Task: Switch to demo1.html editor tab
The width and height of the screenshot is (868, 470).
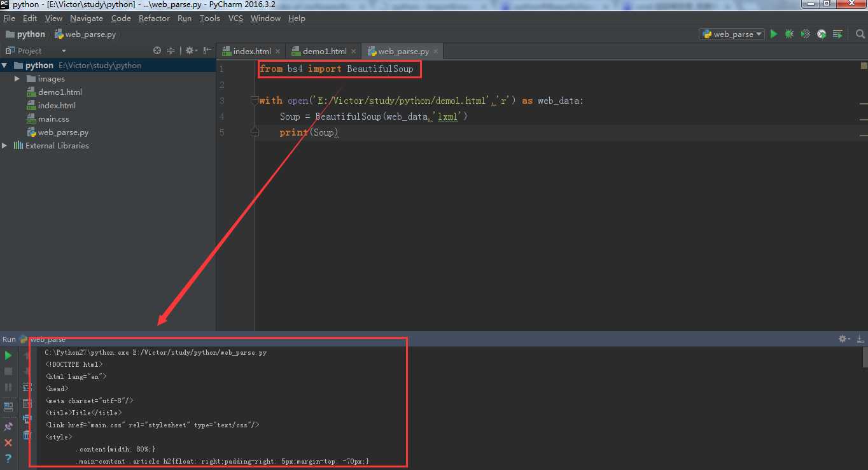Action: 324,51
